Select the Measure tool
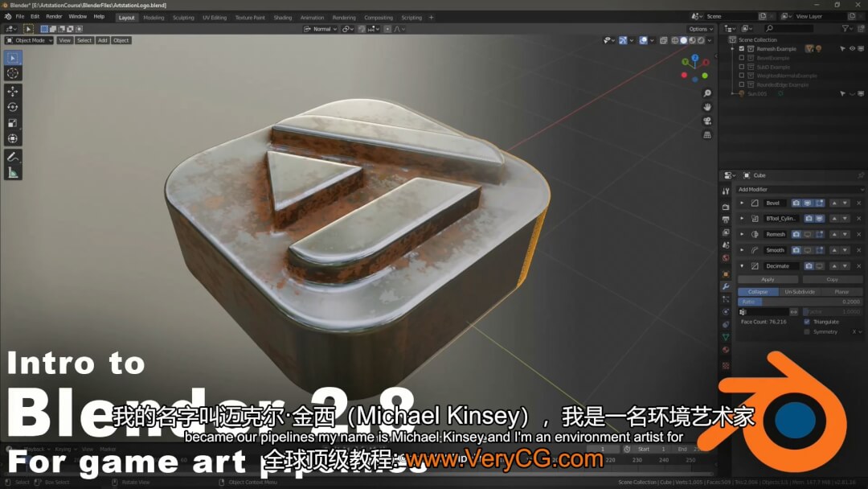 tap(13, 174)
